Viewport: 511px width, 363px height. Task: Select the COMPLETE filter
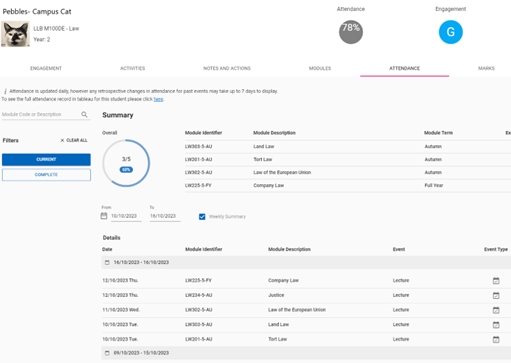pyautogui.click(x=46, y=175)
